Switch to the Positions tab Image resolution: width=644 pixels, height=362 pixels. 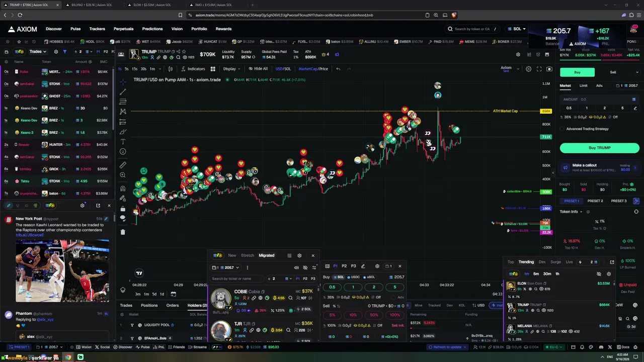(149, 305)
